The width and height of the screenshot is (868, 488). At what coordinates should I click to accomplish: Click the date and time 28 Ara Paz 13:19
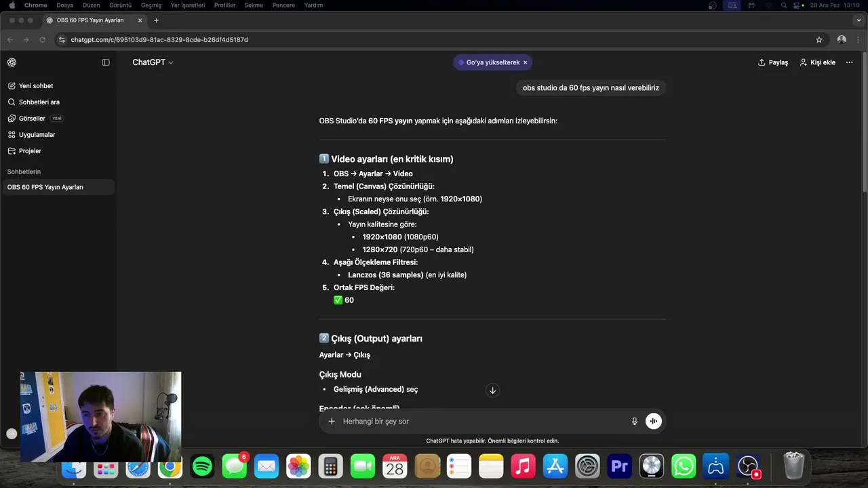click(834, 5)
